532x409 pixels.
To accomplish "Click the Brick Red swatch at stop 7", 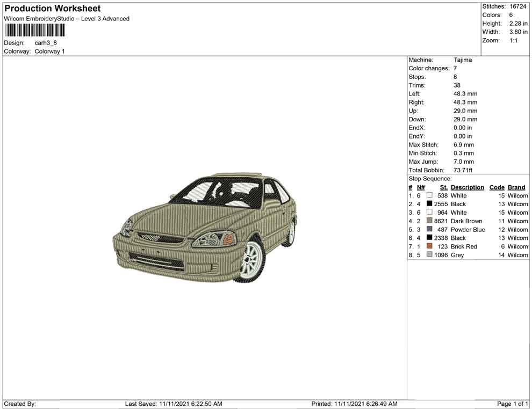I will coord(429,246).
